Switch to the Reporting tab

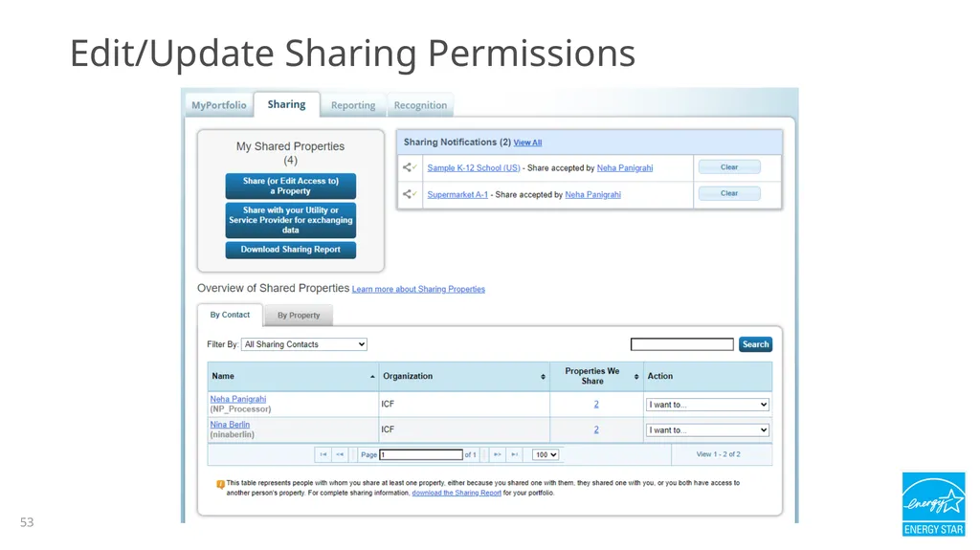(353, 105)
